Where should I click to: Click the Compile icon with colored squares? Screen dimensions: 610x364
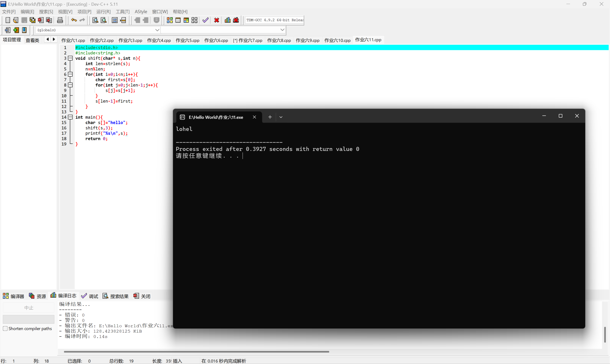(x=170, y=20)
